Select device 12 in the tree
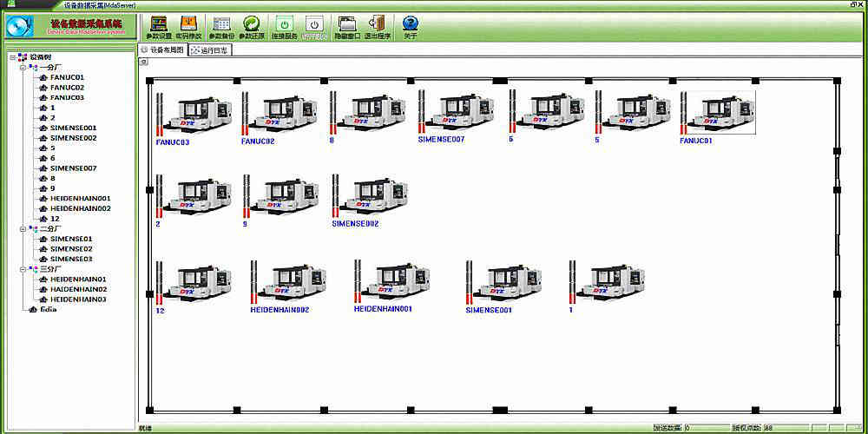The image size is (868, 434). pyautogui.click(x=54, y=219)
